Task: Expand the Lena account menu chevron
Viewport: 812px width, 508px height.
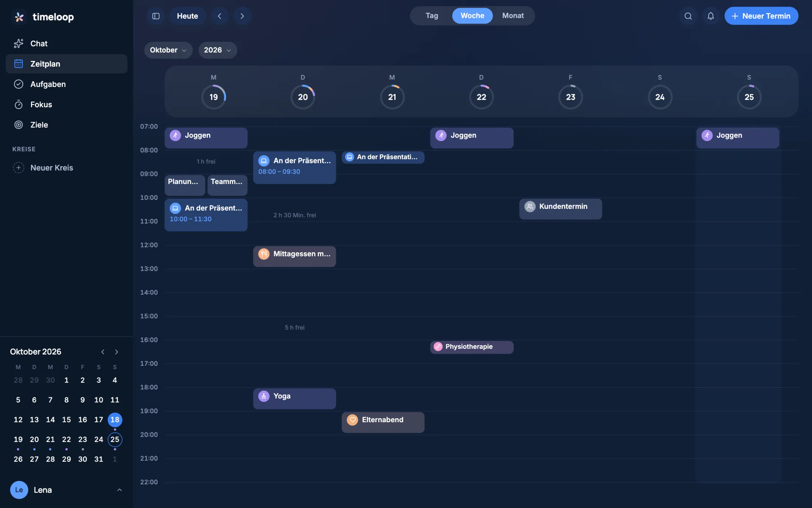Action: 119,490
